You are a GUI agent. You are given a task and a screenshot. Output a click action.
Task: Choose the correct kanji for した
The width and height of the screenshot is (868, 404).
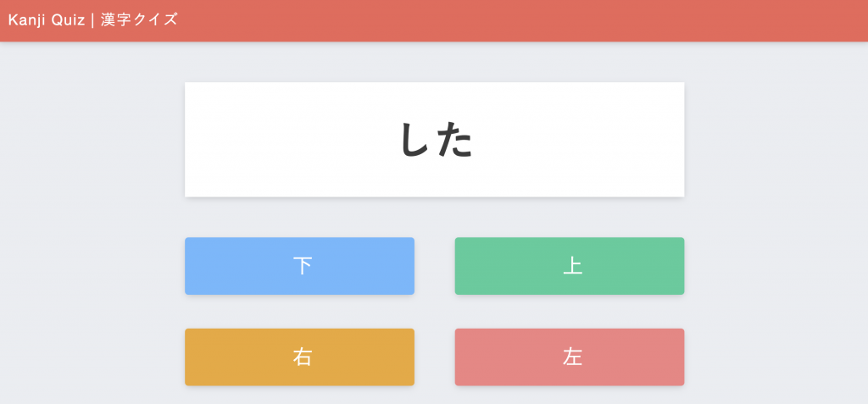[x=299, y=266]
